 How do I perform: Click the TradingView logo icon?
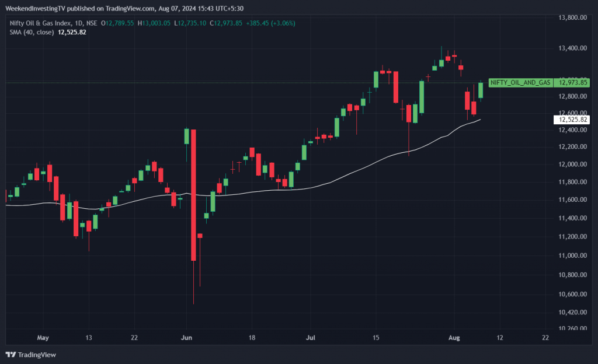[11, 354]
